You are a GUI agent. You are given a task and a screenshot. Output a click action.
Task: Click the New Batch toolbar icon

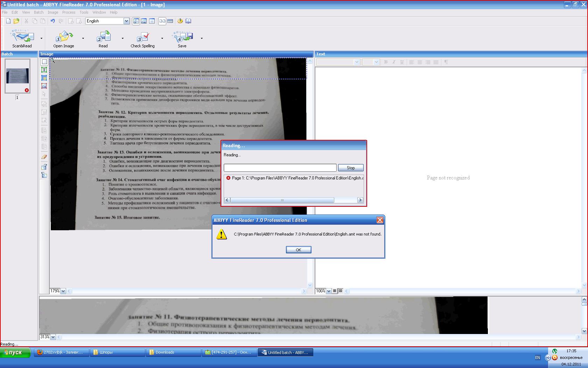8,21
